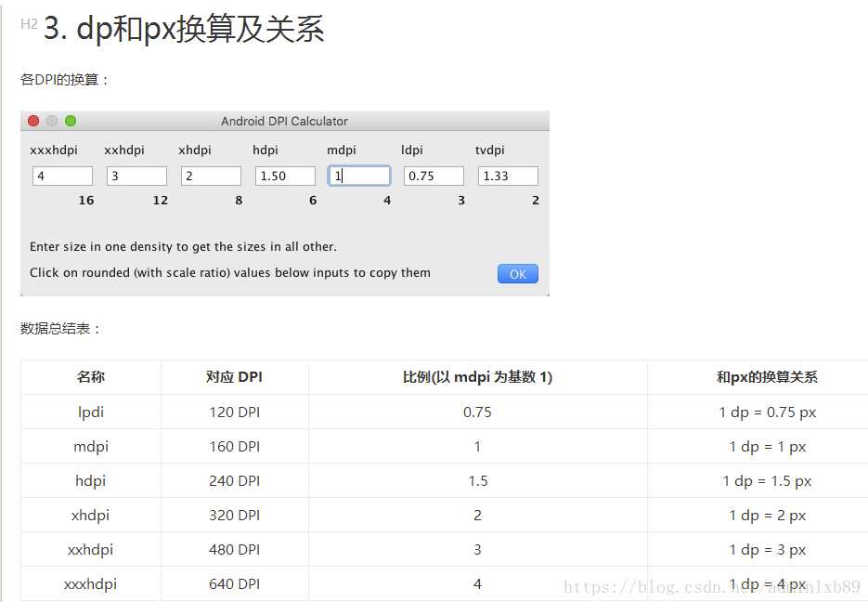
Task: Focus the mdpi input field
Action: (359, 177)
